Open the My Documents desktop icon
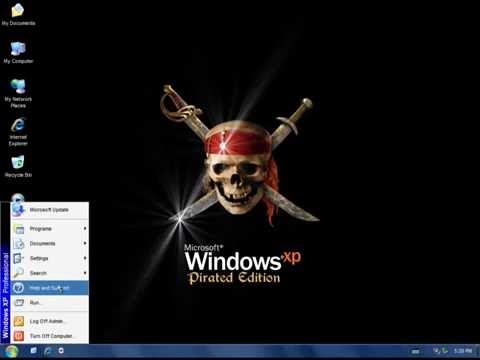Viewport: 480px width, 360px height. 18,15
